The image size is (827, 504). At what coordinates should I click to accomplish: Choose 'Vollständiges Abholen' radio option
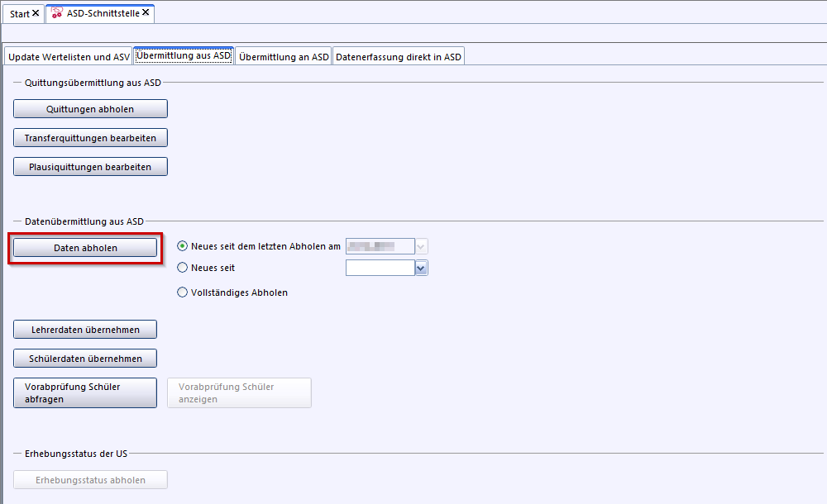coord(183,292)
